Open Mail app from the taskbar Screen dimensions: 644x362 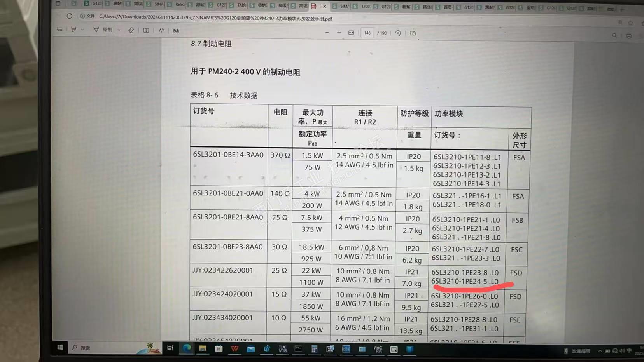point(251,349)
